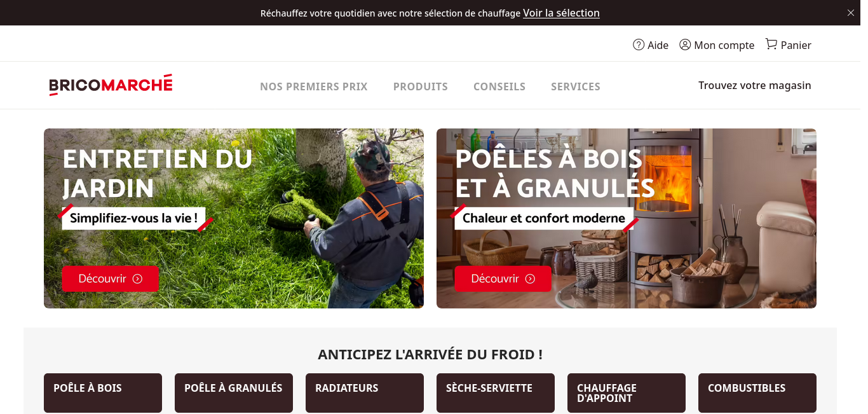Click the arrow icon in the poêles Découvrir button
The image size is (868, 414).
click(x=530, y=279)
